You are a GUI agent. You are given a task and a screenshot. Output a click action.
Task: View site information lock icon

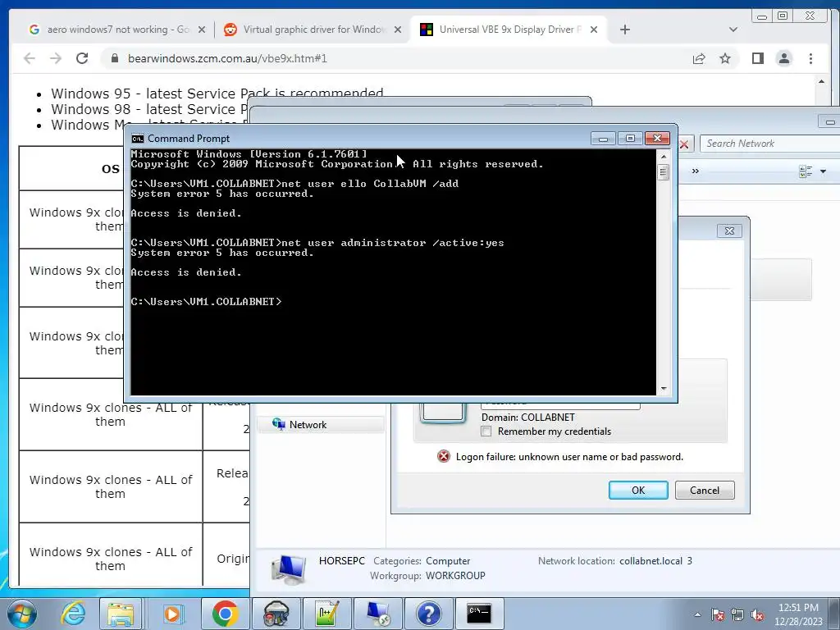[115, 58]
